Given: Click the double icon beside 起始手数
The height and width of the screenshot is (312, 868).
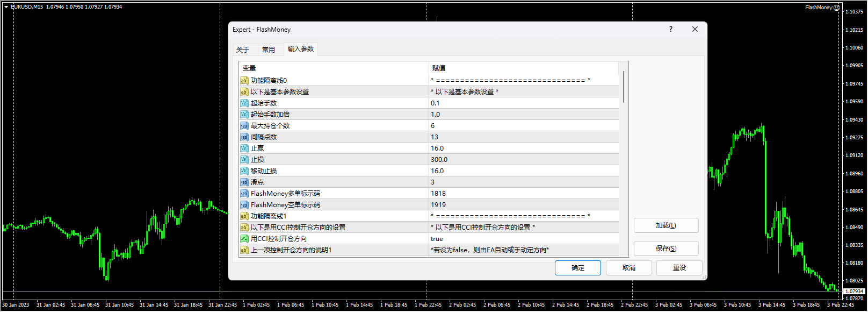Looking at the screenshot, I should [x=244, y=103].
